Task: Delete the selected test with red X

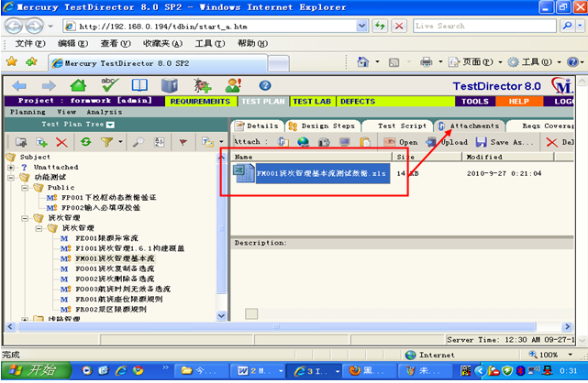Action: tap(61, 142)
